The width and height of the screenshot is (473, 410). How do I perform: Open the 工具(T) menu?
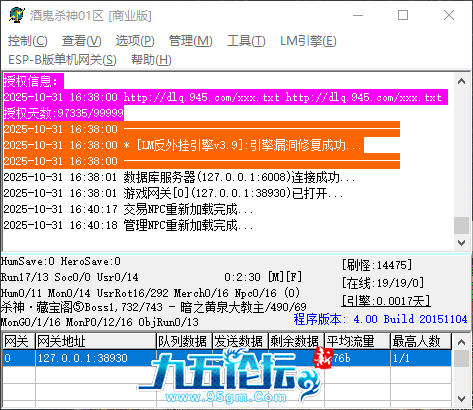[x=246, y=41]
